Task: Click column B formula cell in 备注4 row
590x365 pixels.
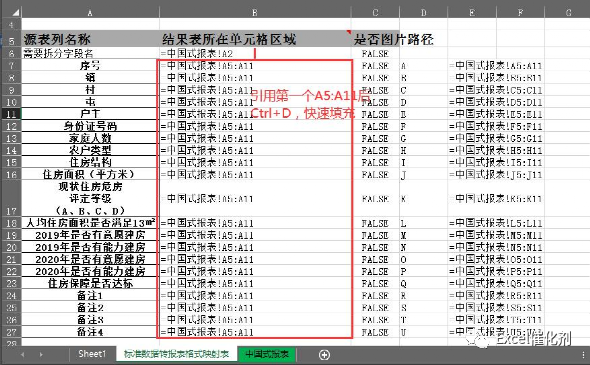Action: [255, 332]
